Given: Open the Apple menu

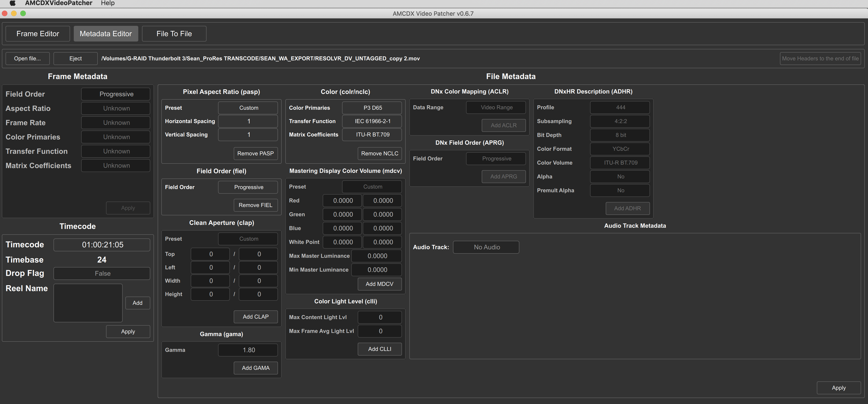Looking at the screenshot, I should point(12,3).
